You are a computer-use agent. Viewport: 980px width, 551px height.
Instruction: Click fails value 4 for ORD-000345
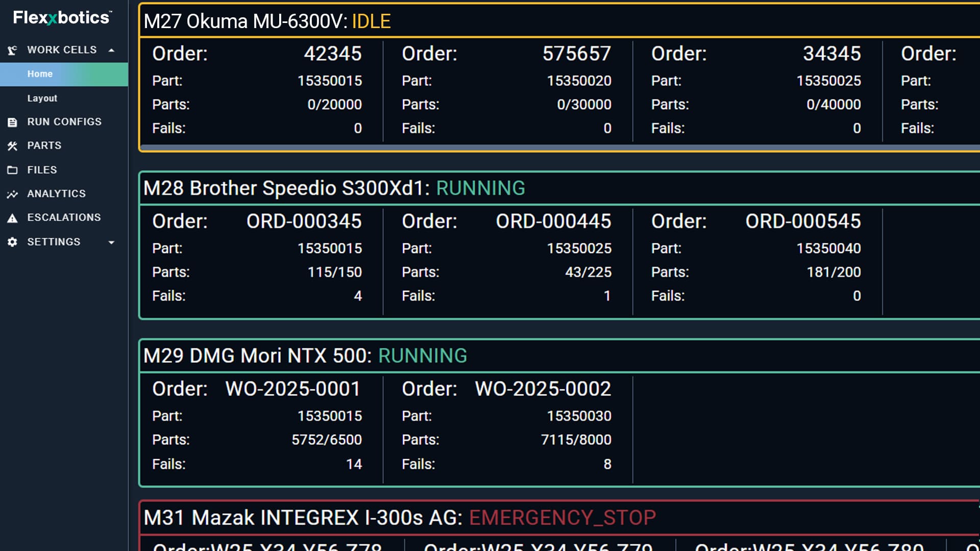(358, 296)
